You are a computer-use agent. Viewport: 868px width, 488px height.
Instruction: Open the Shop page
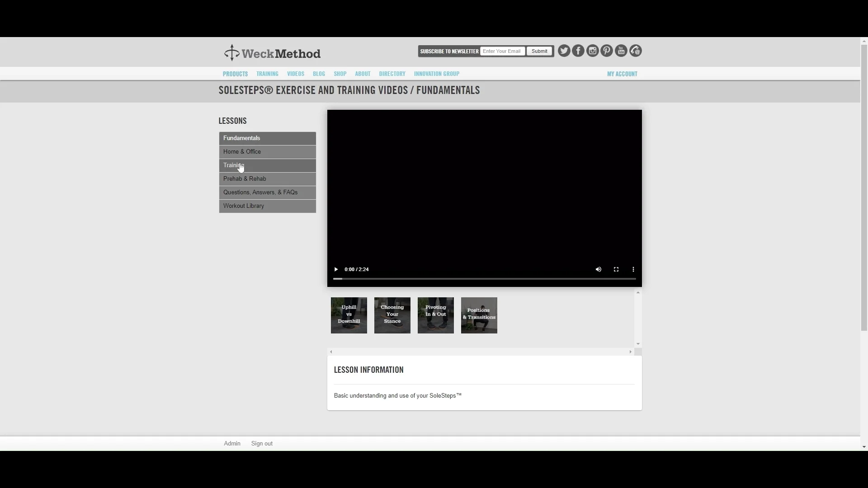pos(340,74)
